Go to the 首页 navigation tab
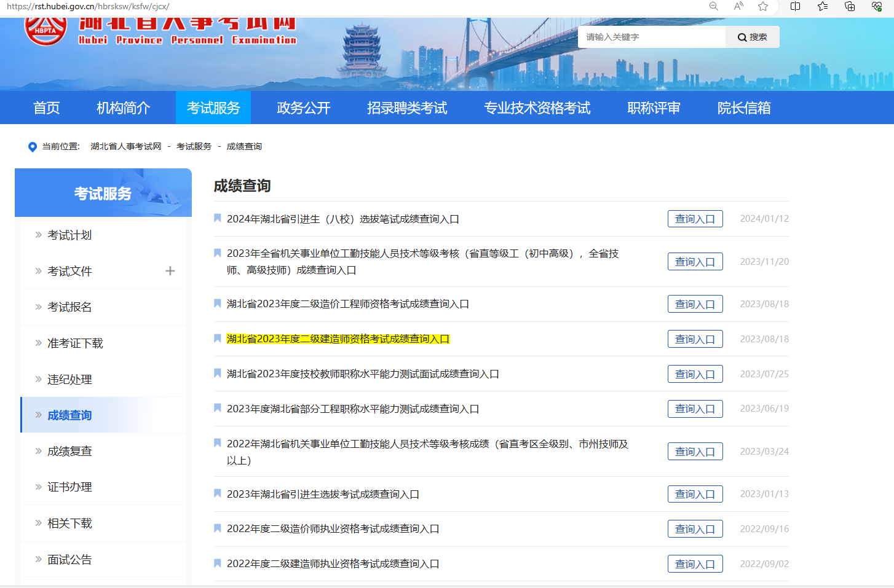This screenshot has height=588, width=894. (46, 108)
